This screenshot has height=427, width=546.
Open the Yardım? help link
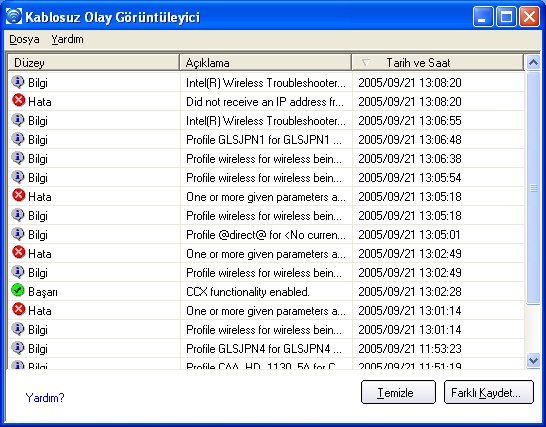45,397
